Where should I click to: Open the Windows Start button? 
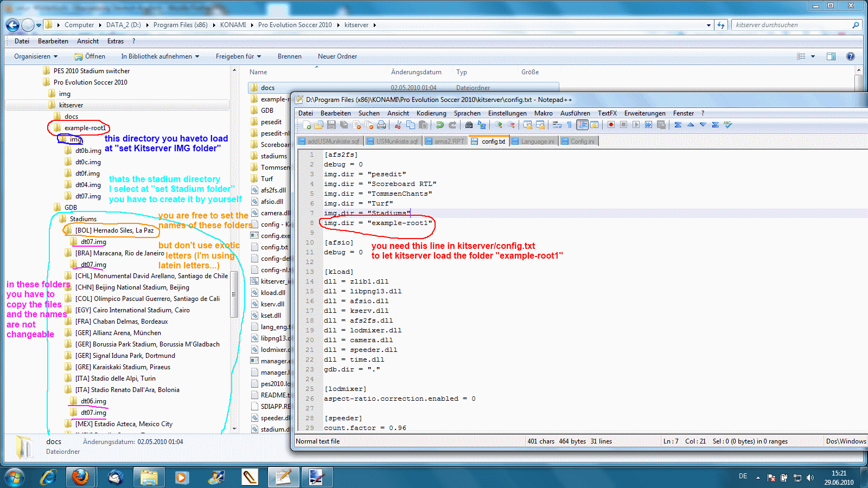[15, 477]
